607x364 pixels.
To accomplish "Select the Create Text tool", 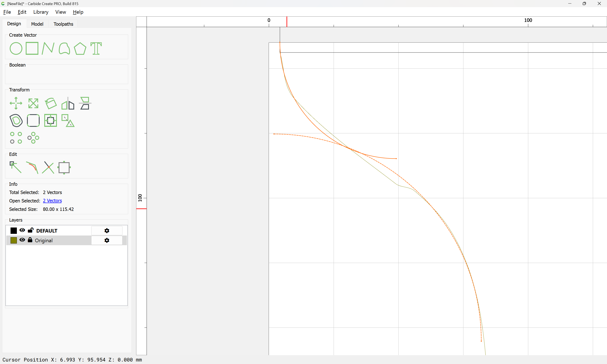I will [x=96, y=48].
